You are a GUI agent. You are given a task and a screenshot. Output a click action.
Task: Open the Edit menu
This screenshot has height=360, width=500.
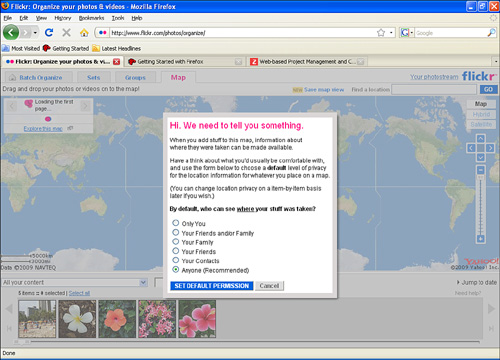(24, 18)
